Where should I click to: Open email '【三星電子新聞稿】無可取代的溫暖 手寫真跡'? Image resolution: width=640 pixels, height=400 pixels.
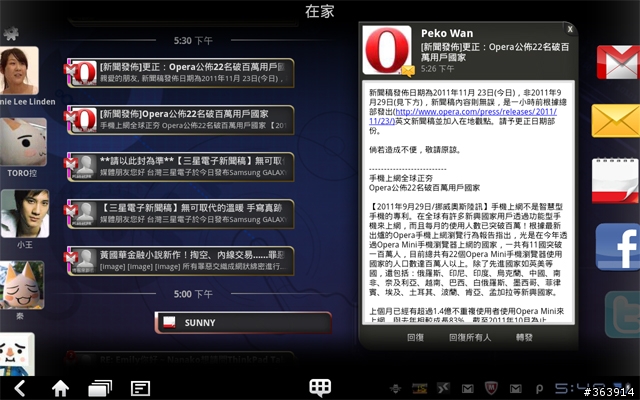(180, 214)
